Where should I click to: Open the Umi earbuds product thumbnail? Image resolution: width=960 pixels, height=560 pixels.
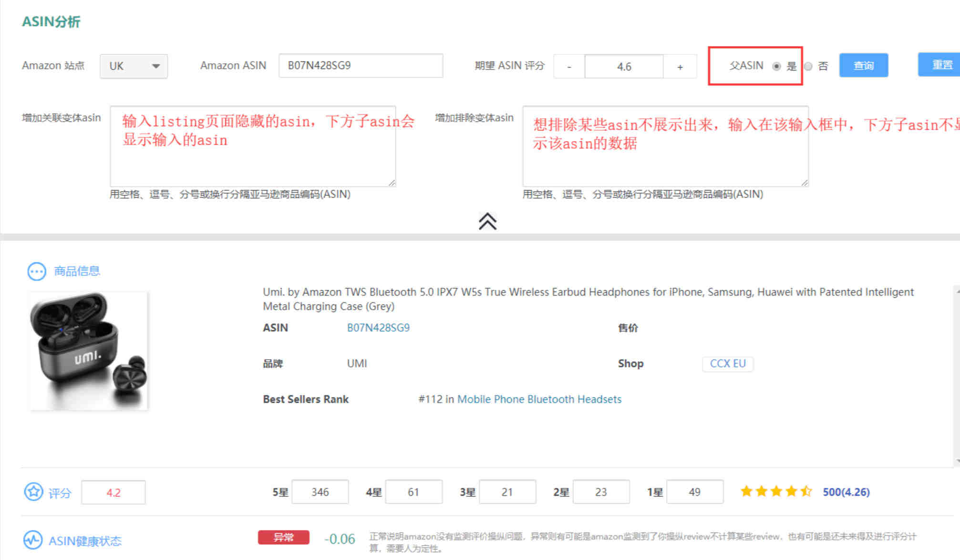(89, 351)
